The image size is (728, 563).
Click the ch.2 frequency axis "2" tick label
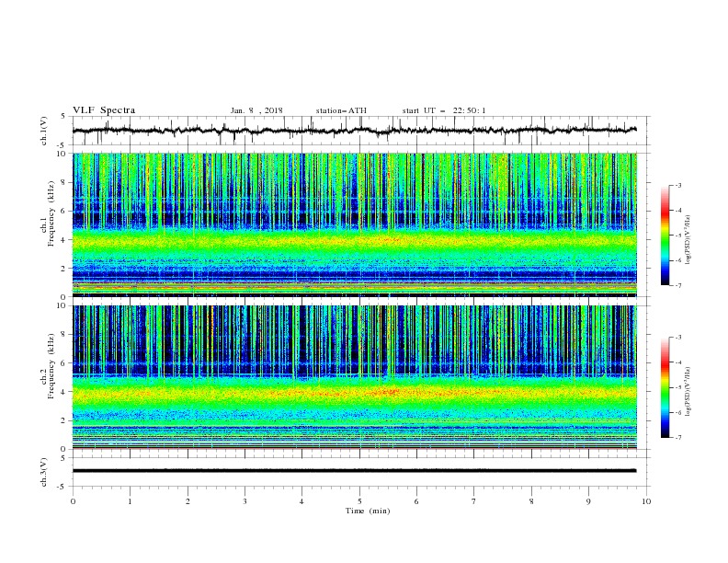tap(64, 420)
